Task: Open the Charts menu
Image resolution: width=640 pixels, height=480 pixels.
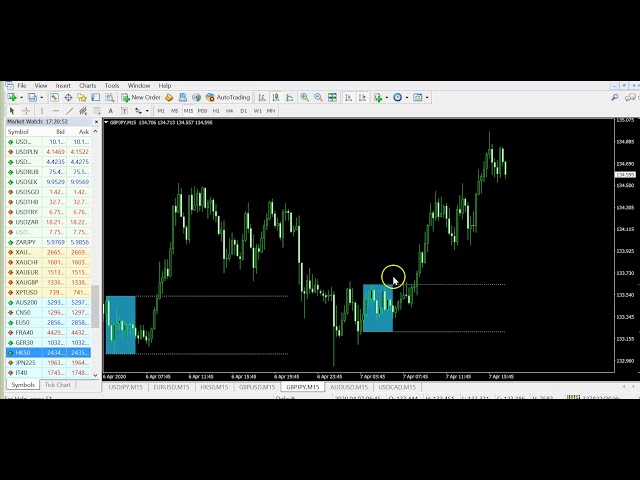Action: [88, 86]
